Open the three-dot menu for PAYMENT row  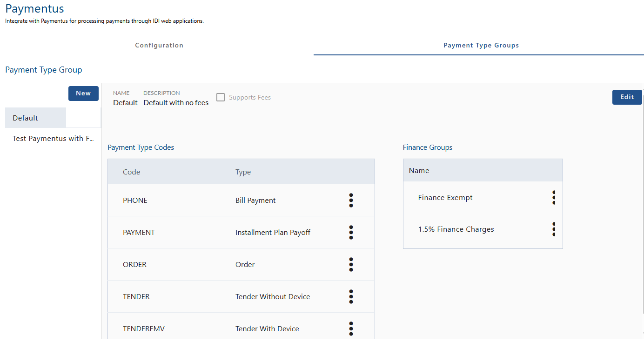[x=351, y=232]
